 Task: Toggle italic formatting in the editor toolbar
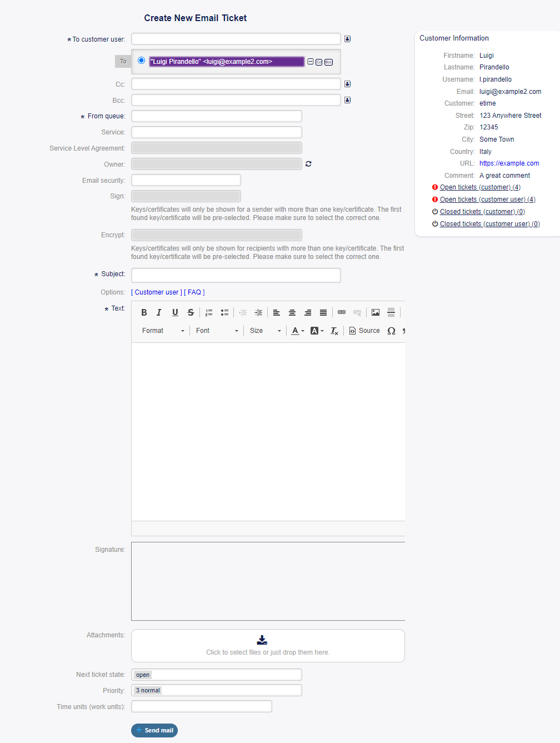(159, 312)
